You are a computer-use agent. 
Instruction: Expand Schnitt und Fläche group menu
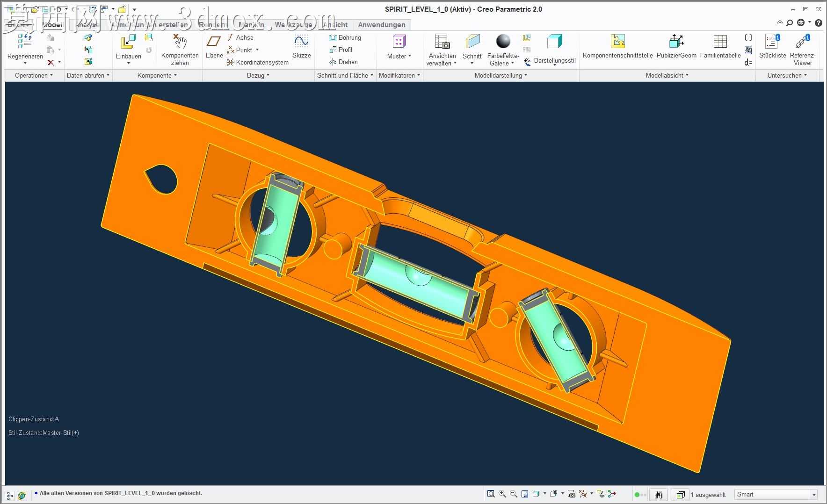(x=345, y=75)
